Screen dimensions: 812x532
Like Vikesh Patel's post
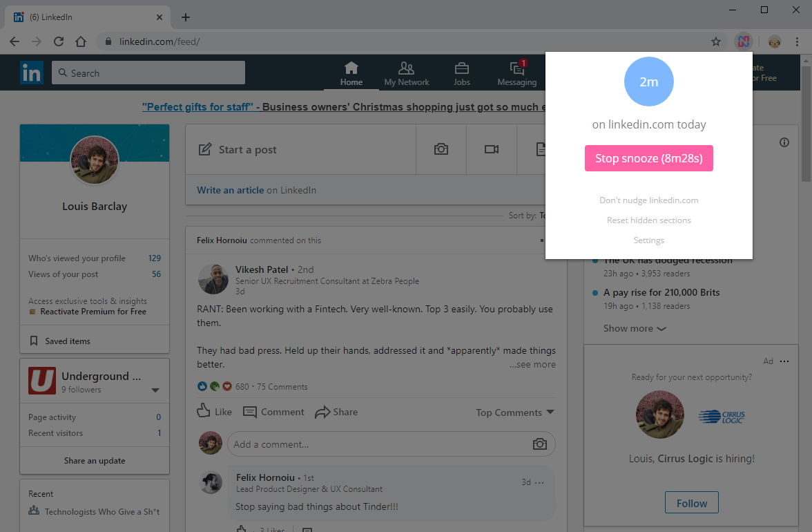(x=214, y=411)
